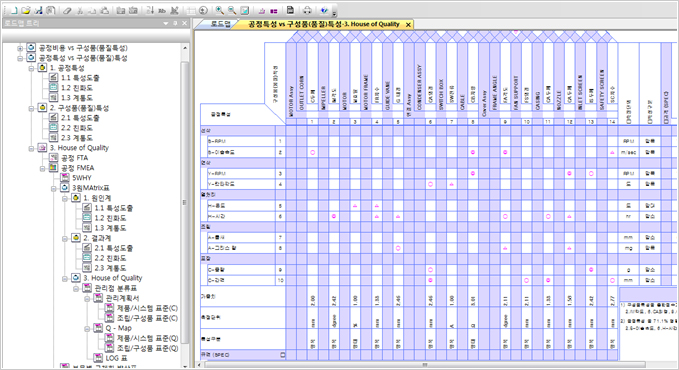Select the House of Quality document tab
The image size is (679, 370).
(324, 24)
